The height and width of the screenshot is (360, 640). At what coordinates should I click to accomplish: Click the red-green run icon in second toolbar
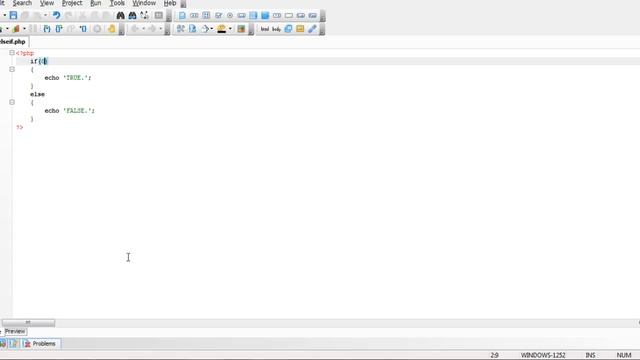click(x=16, y=29)
